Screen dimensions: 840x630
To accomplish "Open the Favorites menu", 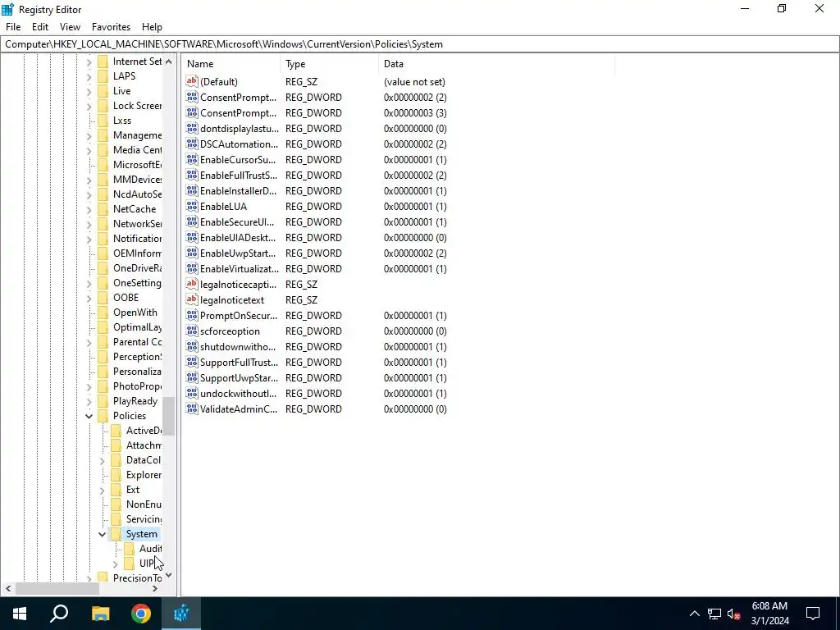I will point(111,27).
